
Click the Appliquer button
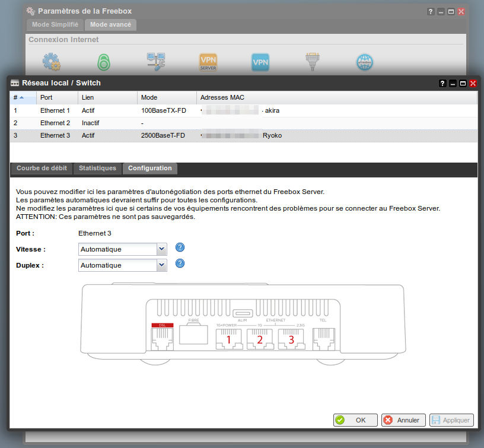coord(451,420)
